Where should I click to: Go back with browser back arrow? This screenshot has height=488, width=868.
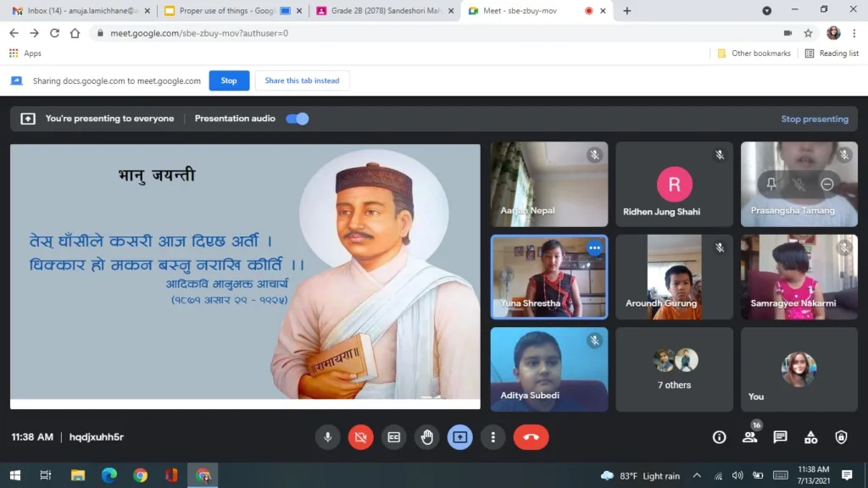(14, 33)
